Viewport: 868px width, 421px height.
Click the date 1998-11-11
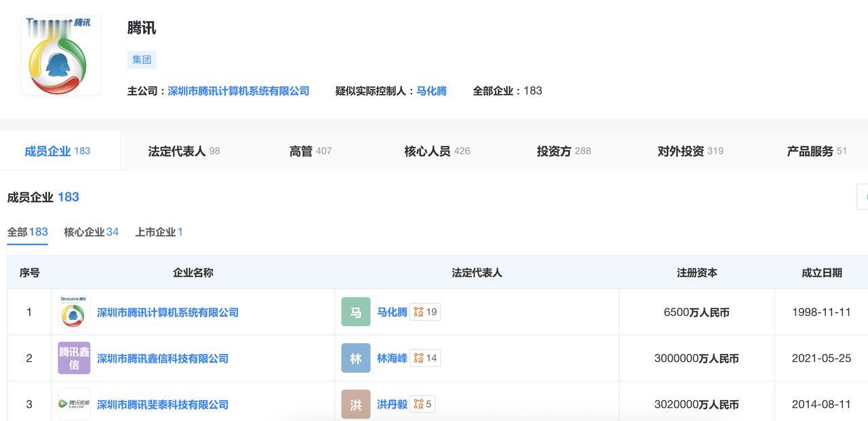821,313
